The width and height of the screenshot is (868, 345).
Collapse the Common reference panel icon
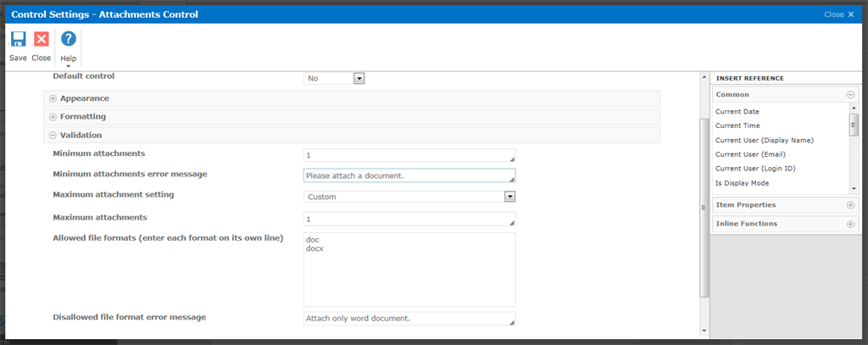[x=850, y=95]
